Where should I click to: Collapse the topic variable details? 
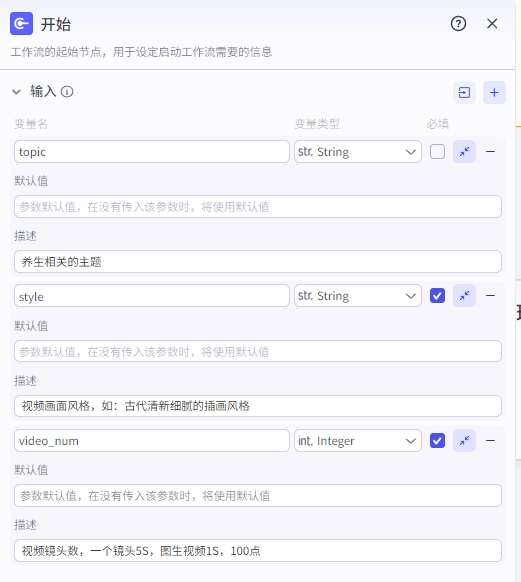point(464,151)
